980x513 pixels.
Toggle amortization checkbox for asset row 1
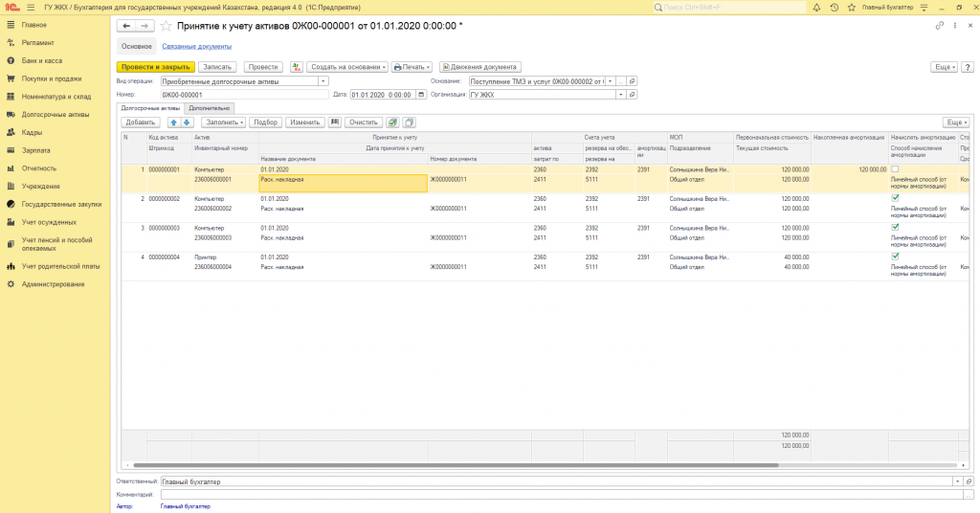(x=895, y=168)
